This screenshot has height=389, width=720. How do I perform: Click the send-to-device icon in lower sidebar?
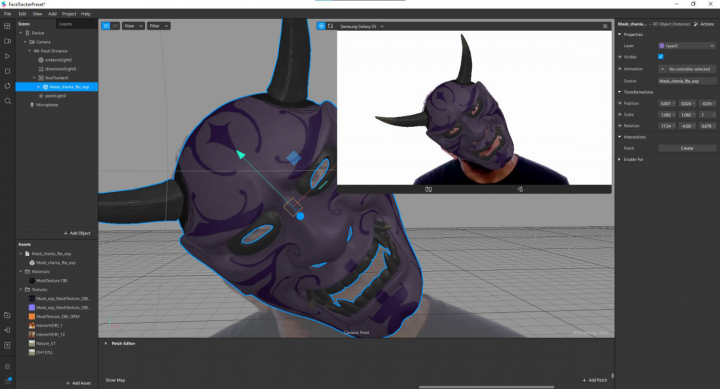(x=7, y=330)
